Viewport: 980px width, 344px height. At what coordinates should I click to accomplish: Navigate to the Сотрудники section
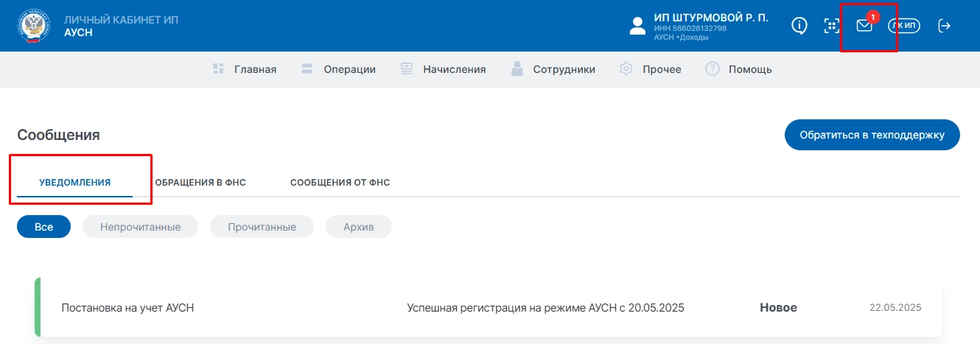553,69
